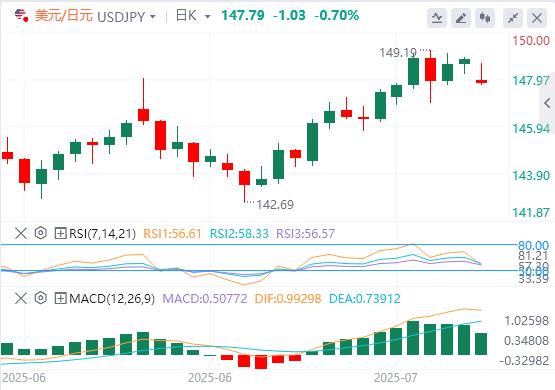Click the 149.19 high price marker
The image size is (555, 390).
coord(398,53)
